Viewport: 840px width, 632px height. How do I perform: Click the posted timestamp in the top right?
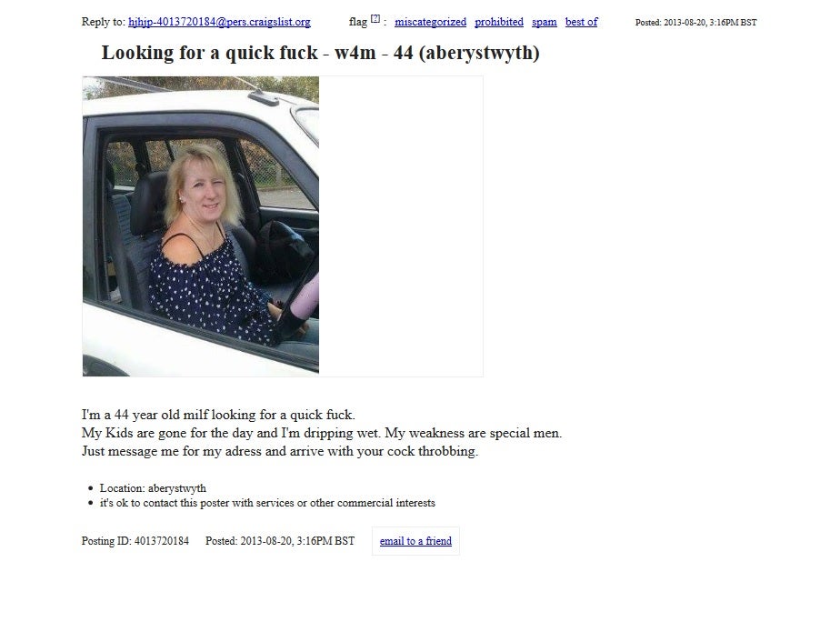pos(695,23)
